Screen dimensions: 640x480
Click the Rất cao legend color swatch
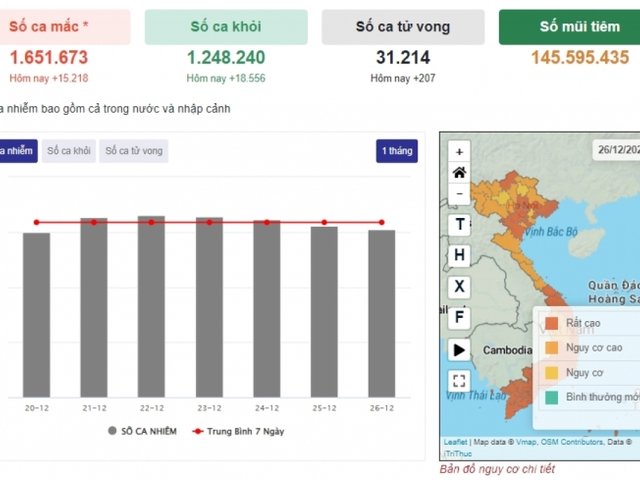(x=551, y=324)
